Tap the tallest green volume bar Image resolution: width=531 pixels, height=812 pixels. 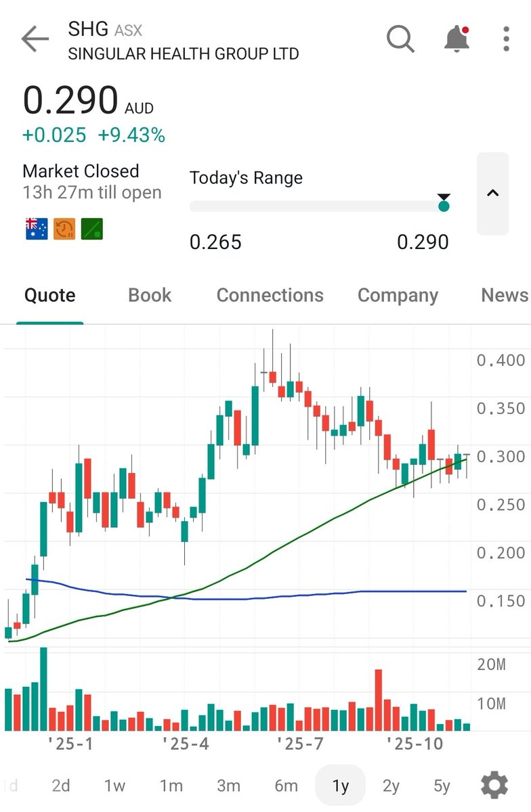(x=44, y=689)
